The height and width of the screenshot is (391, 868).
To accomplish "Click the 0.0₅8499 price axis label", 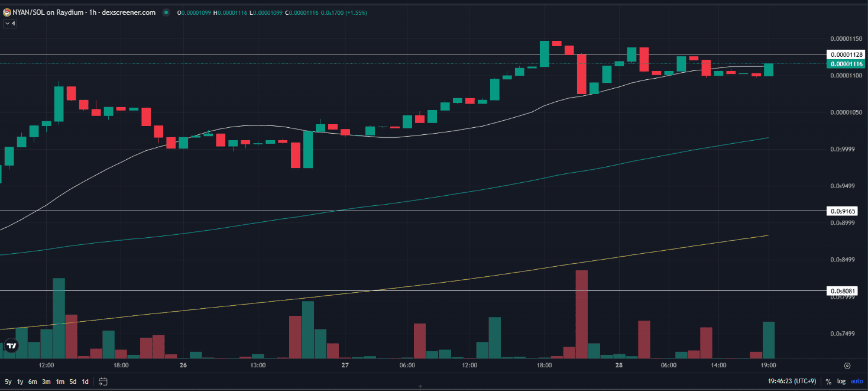I will click(x=843, y=260).
